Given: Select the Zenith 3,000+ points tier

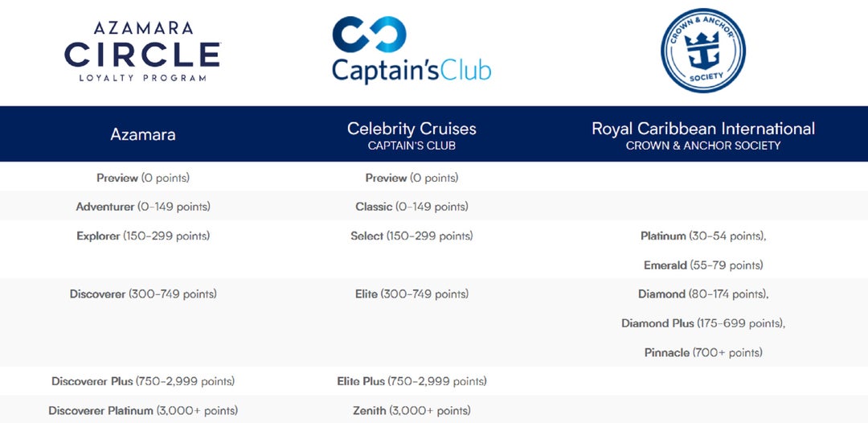Looking at the screenshot, I should 411,411.
